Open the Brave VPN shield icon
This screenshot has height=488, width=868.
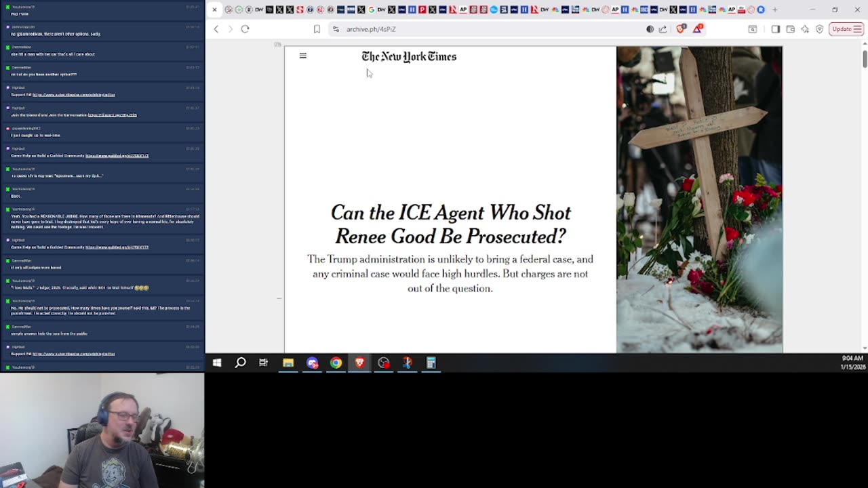tap(820, 29)
